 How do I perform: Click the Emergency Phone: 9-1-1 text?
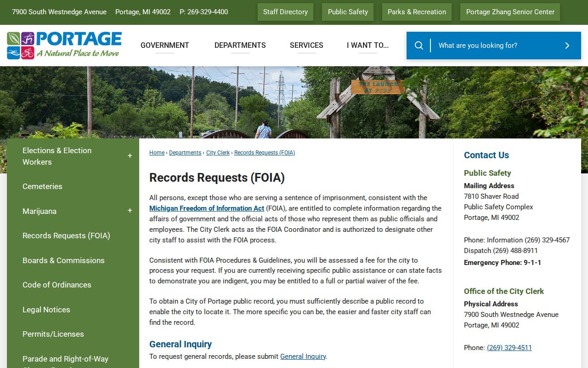[x=503, y=263]
